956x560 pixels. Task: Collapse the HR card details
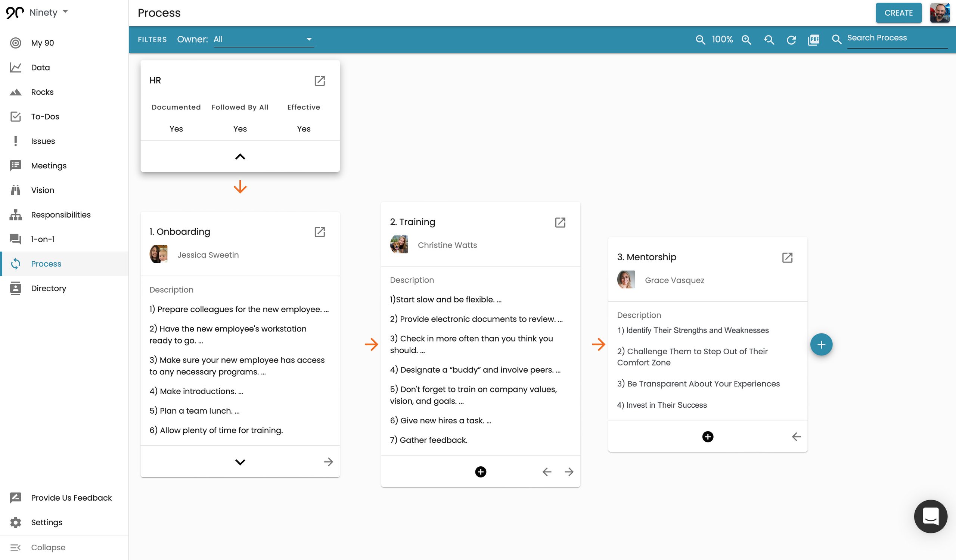click(240, 156)
